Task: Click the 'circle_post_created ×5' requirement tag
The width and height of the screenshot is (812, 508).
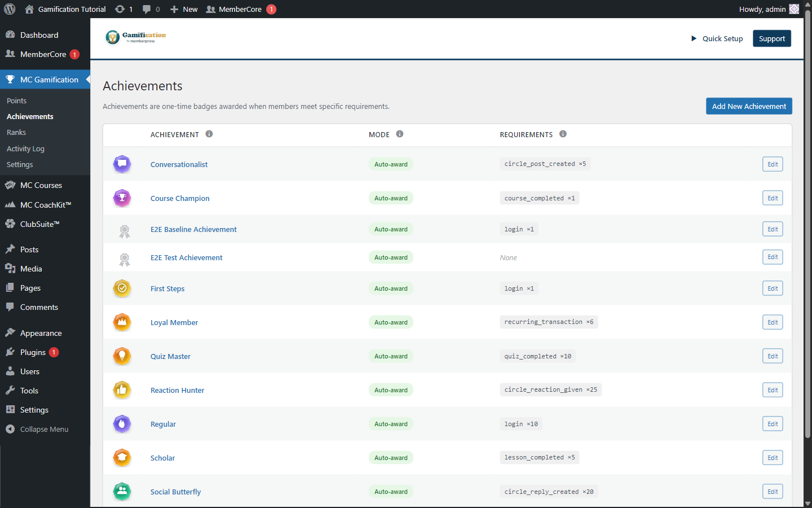Action: (545, 164)
